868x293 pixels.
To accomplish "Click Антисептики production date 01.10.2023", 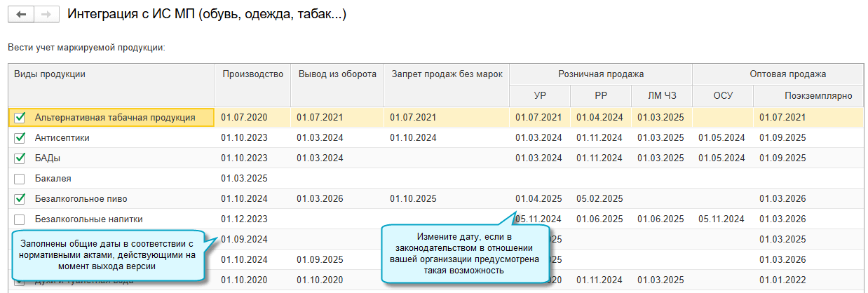I will (244, 138).
